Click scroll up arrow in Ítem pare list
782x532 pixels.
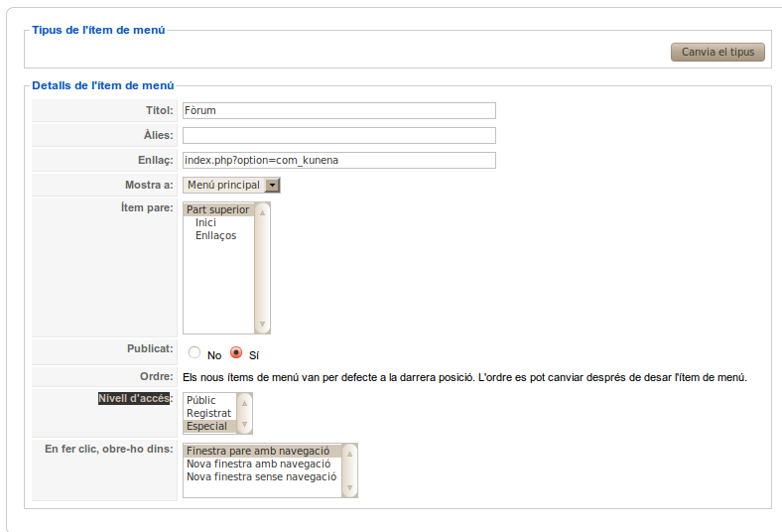(262, 211)
